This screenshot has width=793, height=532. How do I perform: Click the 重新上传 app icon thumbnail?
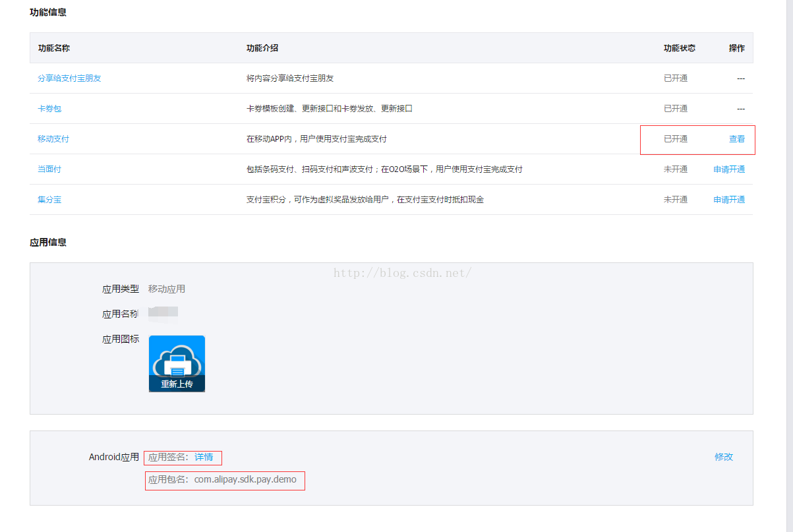177,364
